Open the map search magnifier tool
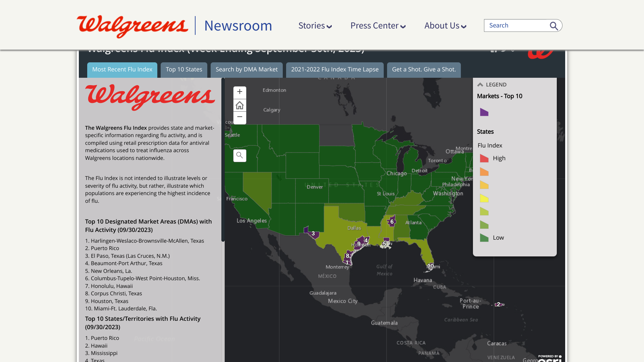The height and width of the screenshot is (362, 644). (239, 156)
